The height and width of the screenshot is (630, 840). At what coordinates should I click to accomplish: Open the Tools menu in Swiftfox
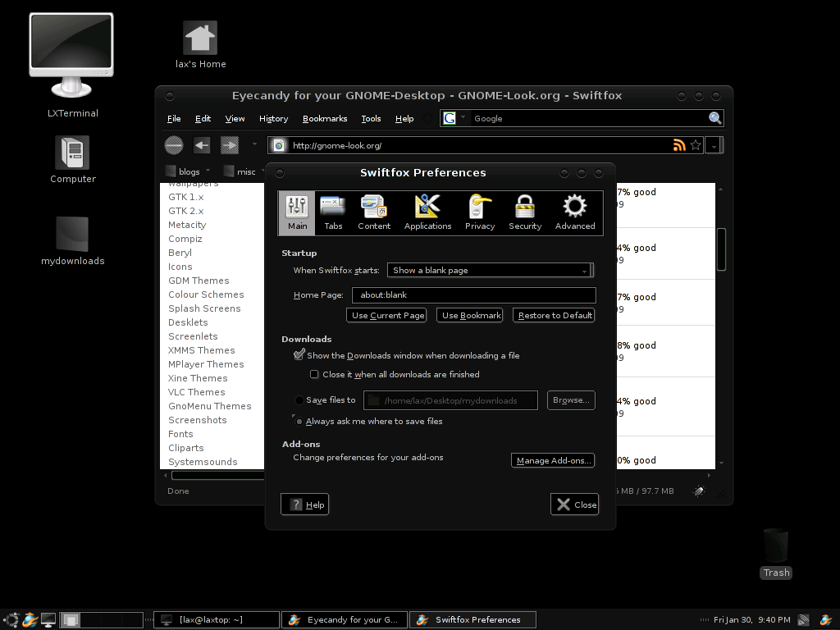371,118
